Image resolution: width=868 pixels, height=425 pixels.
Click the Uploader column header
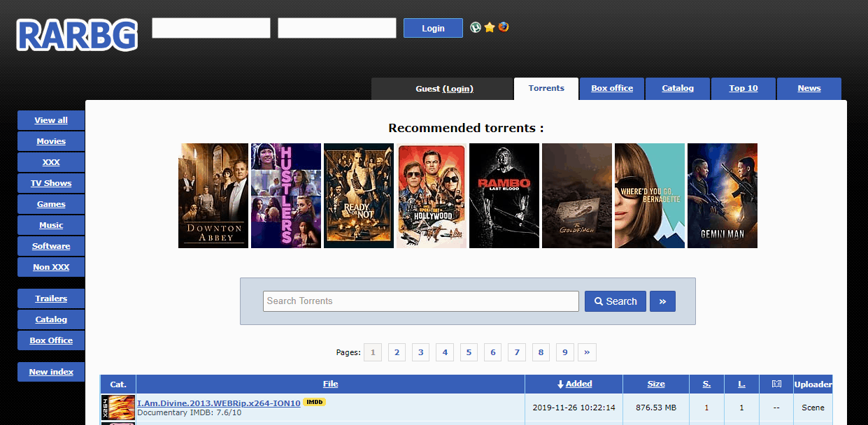coord(813,384)
